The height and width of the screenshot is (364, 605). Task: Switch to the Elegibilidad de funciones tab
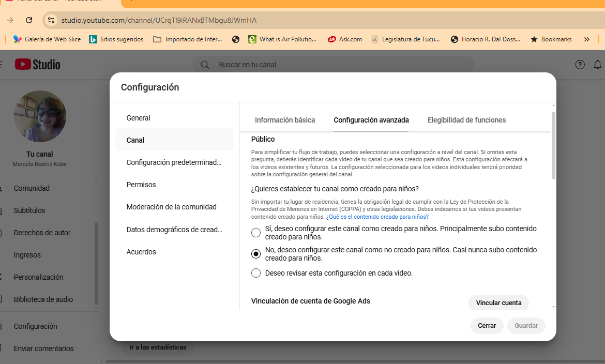[x=466, y=120]
